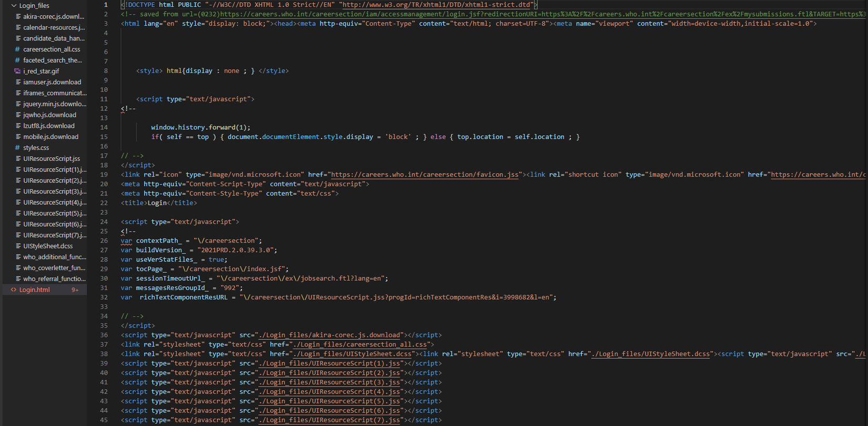
Task: Click the file icon beside iamuser.js.download
Action: click(x=18, y=82)
